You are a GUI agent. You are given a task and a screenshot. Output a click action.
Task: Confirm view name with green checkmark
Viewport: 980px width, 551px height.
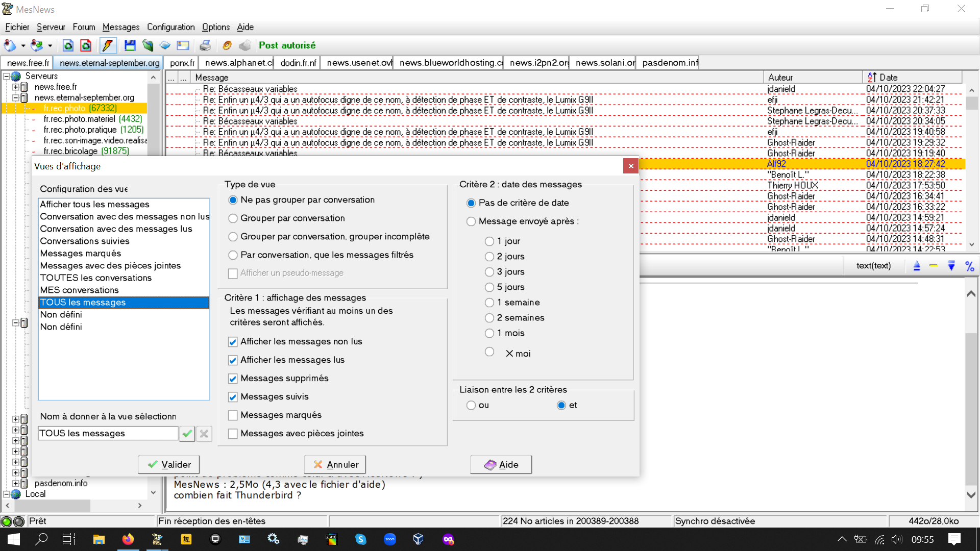tap(187, 434)
